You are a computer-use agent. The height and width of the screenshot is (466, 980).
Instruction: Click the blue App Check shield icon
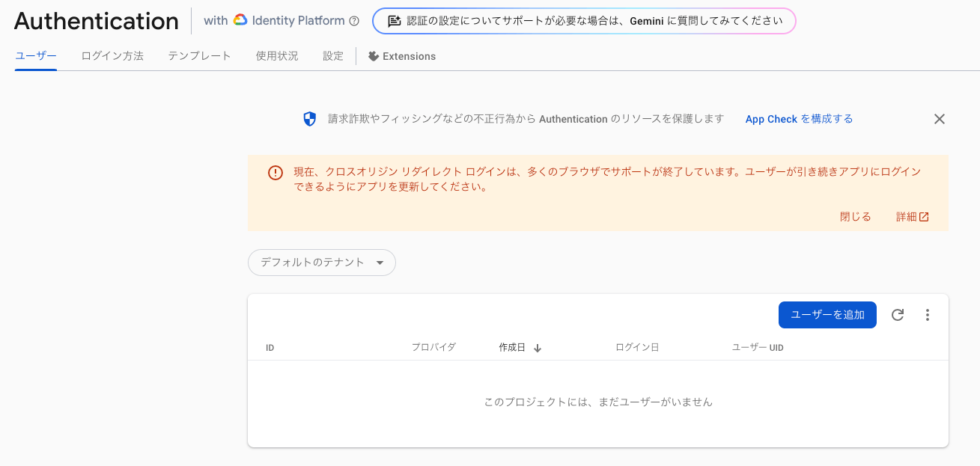pos(310,119)
